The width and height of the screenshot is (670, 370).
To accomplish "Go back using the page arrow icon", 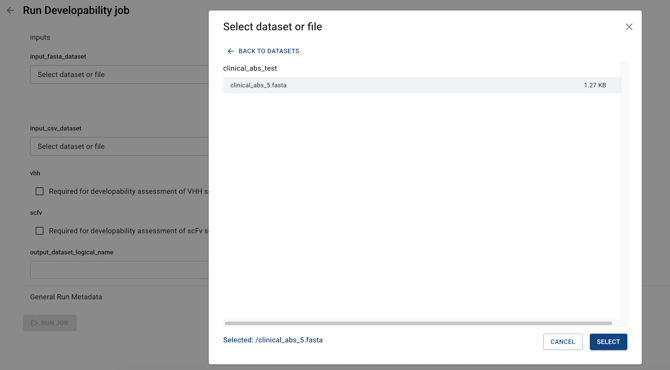I will click(11, 11).
